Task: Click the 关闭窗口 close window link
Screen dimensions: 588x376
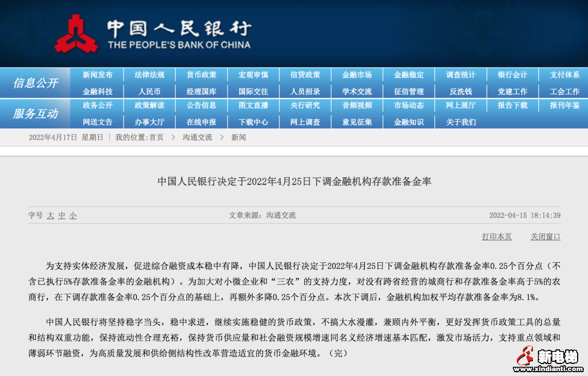Action: click(x=544, y=236)
